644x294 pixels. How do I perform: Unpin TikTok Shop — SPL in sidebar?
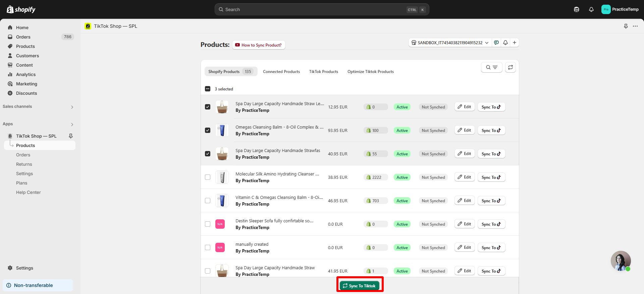click(71, 136)
